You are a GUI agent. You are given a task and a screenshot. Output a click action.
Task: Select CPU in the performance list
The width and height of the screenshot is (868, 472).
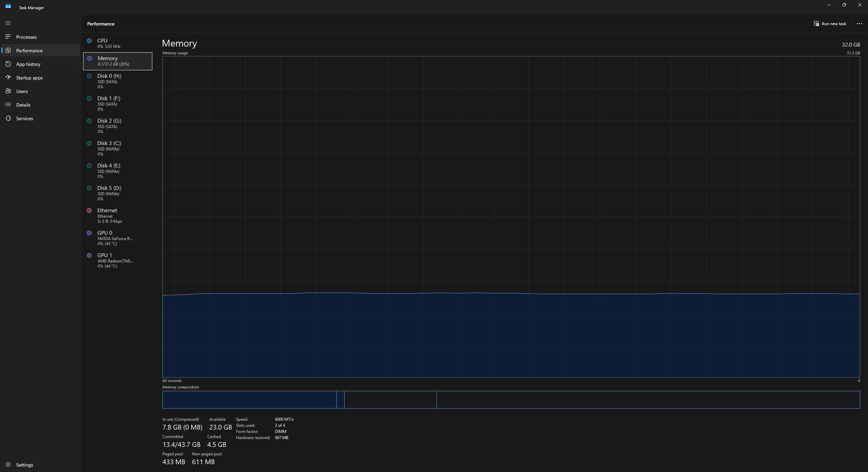[x=117, y=43]
